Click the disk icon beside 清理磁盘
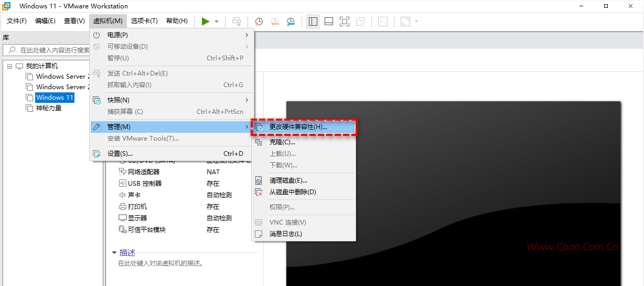 coord(259,181)
